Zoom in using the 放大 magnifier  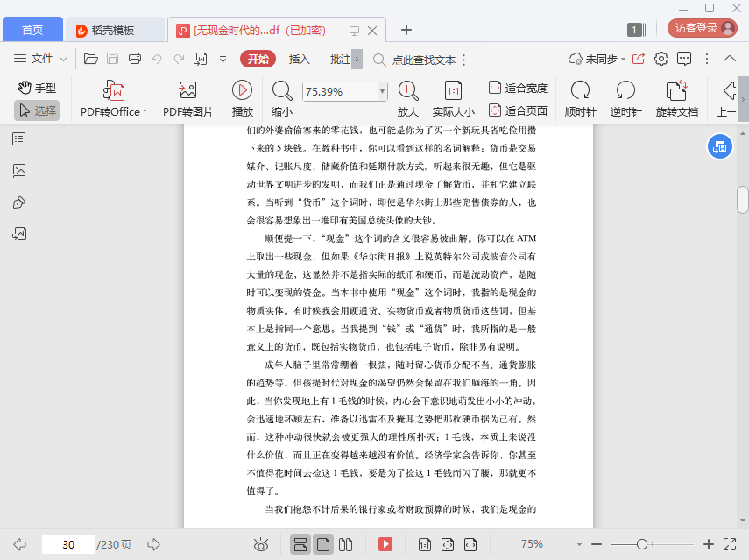pos(408,99)
